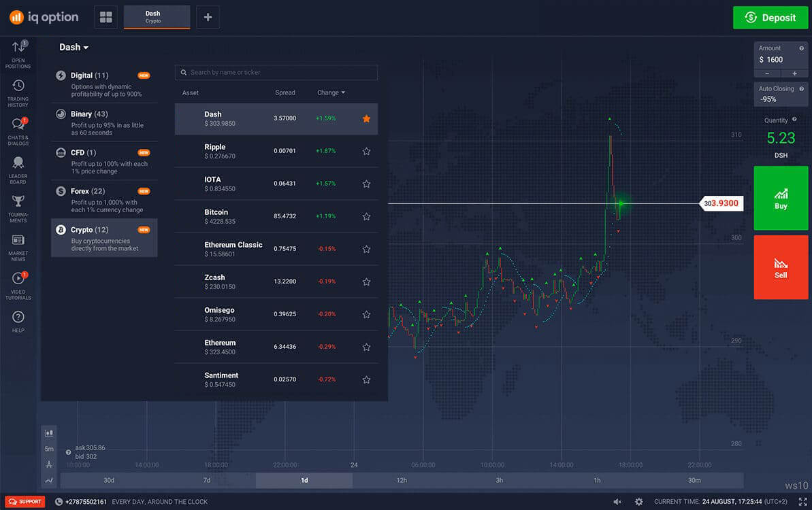Screen dimensions: 812x510
Task: Select the Forex (22) category
Action: [x=104, y=200]
